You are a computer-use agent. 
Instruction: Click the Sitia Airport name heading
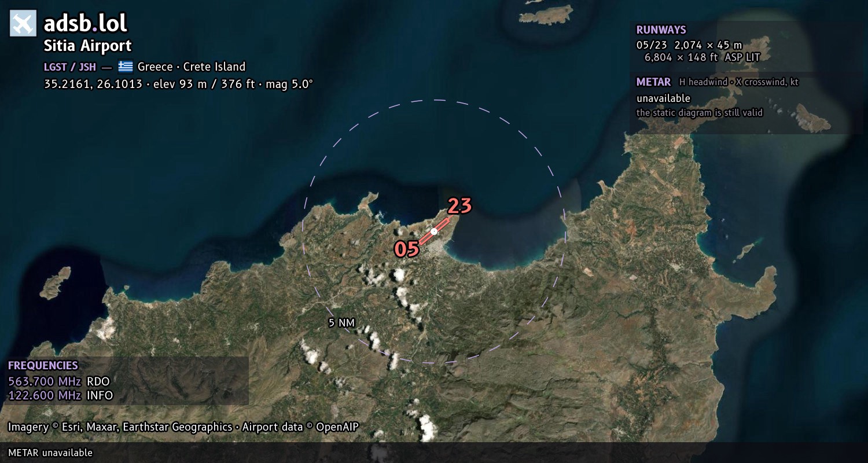88,46
